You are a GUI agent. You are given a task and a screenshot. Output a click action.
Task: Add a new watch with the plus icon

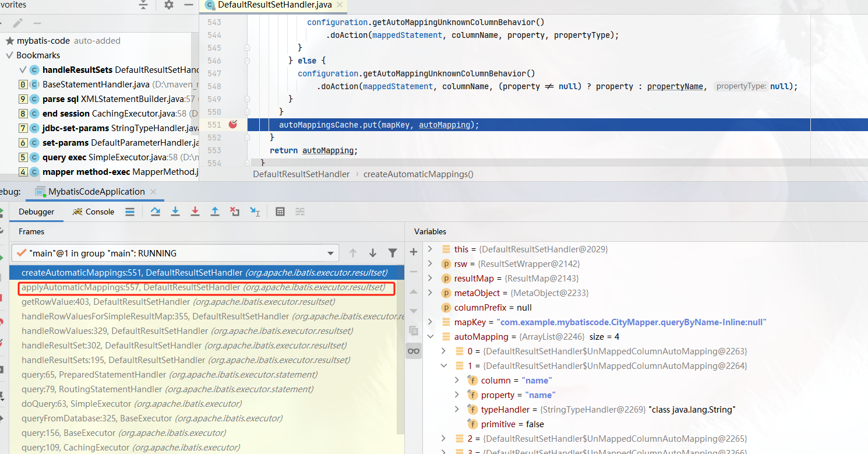click(x=414, y=252)
